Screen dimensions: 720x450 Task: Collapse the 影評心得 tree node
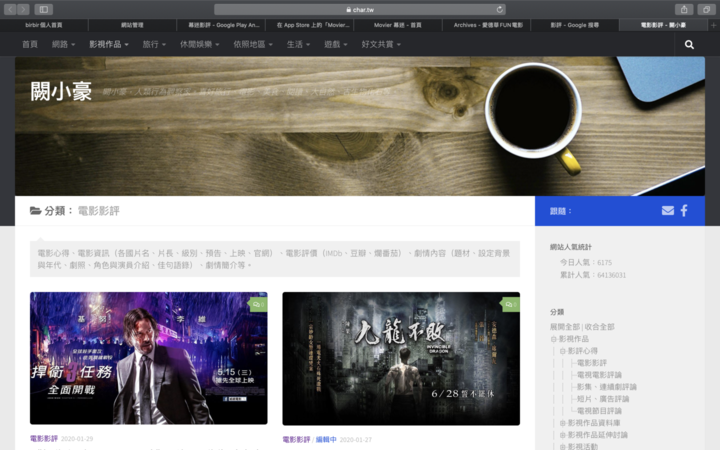click(562, 351)
